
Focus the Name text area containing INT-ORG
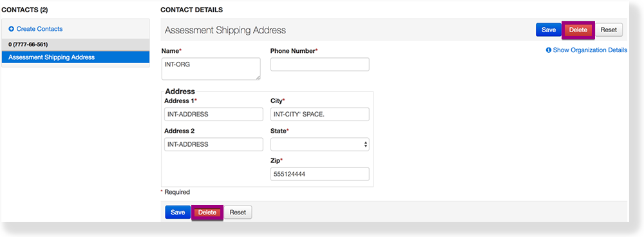click(211, 69)
